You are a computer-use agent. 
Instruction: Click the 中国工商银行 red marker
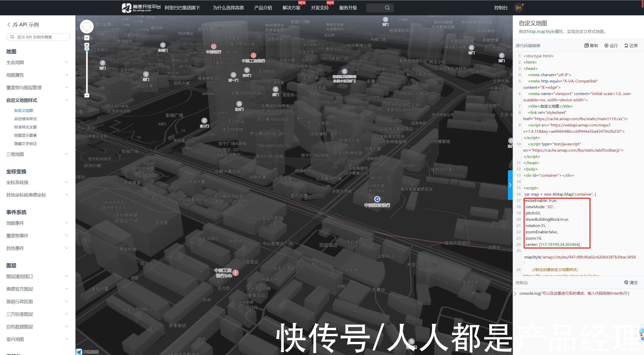pos(253,55)
